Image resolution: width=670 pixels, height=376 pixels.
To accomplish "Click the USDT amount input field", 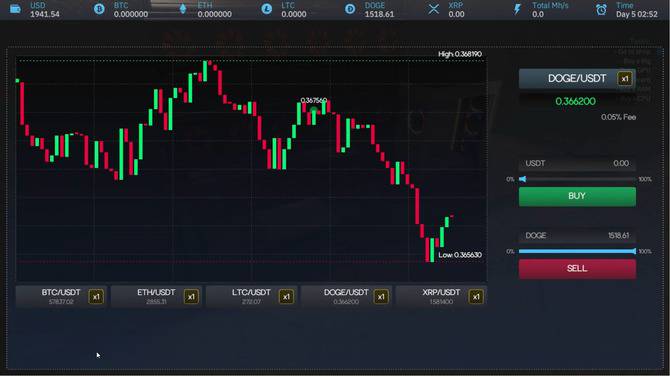I will (577, 164).
